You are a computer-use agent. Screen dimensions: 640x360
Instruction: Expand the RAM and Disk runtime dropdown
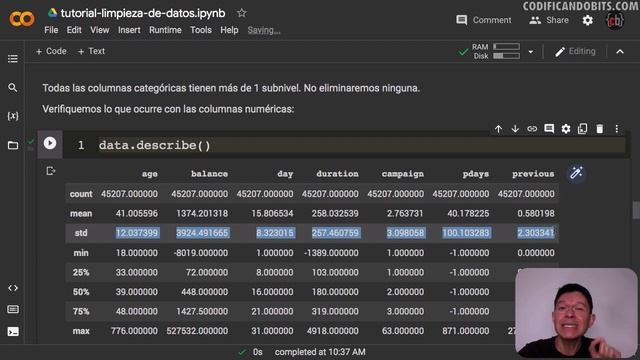coord(531,52)
